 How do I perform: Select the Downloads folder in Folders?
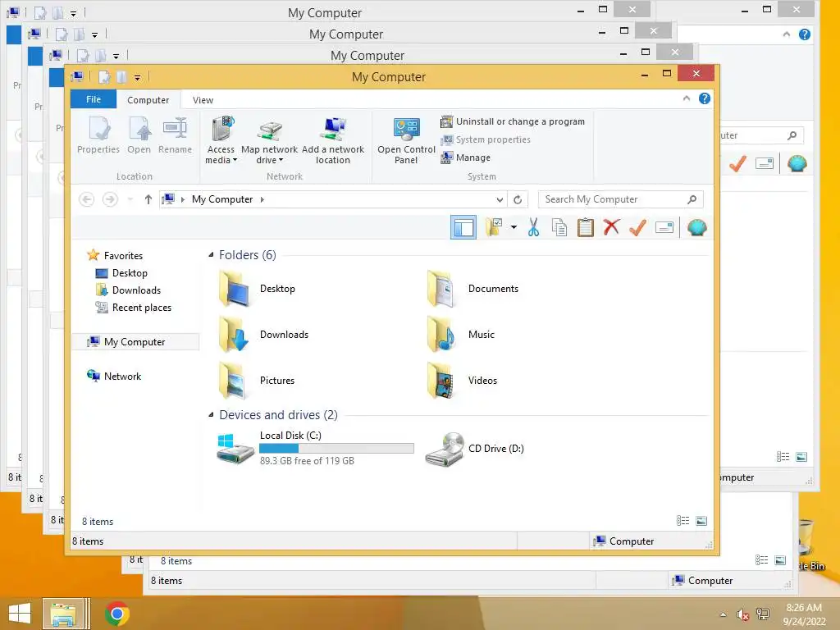pos(264,335)
